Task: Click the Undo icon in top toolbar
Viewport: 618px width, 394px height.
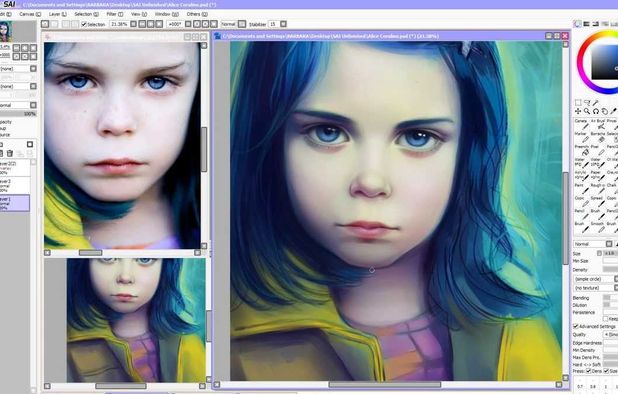Action: tap(45, 24)
